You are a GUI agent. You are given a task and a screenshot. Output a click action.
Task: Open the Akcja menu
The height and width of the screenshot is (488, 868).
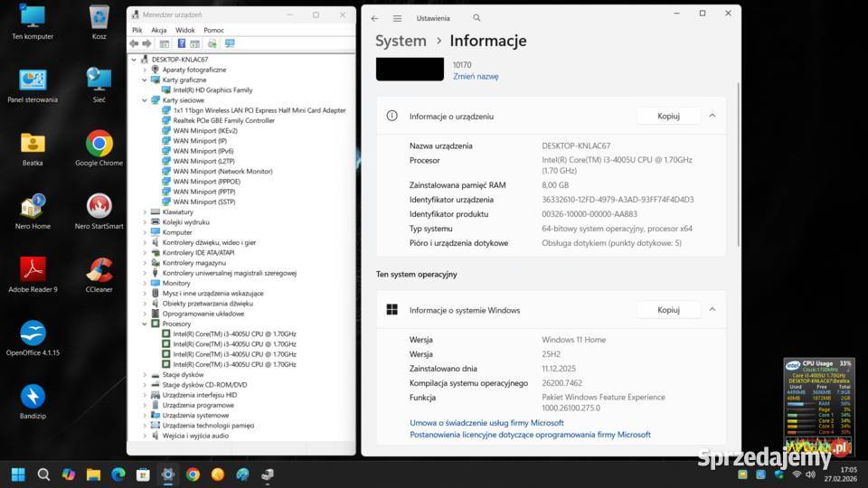click(159, 30)
